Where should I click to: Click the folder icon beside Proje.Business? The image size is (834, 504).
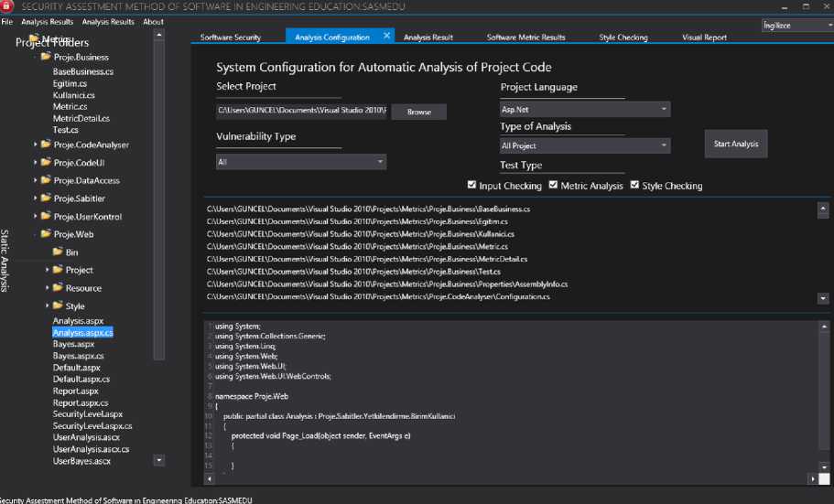tap(46, 57)
